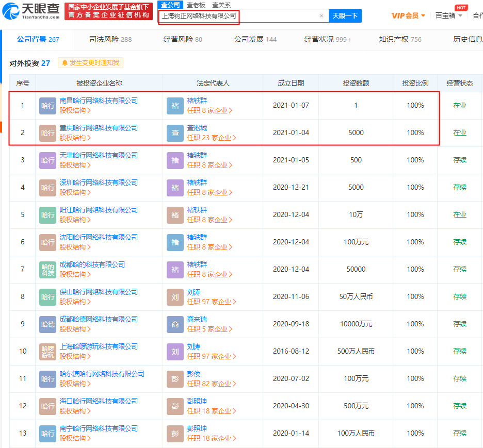Expand 任职 82 家企业 for 彭俊
Viewport: 483px width, 448px height.
coord(212,384)
